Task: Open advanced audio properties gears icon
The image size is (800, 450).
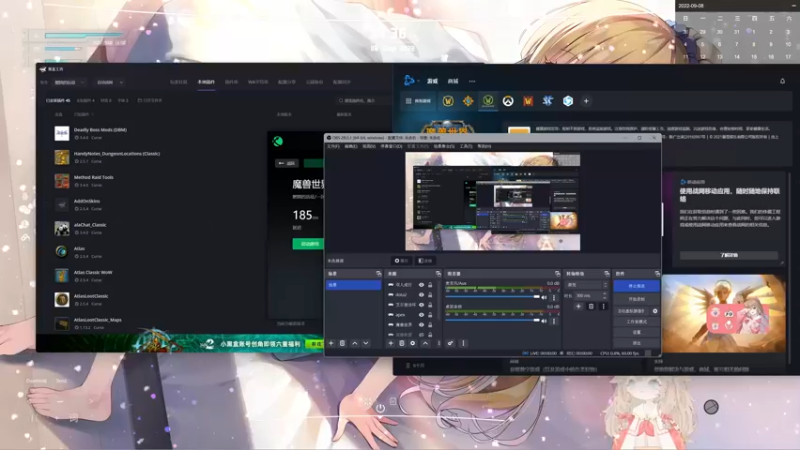Action: (x=451, y=343)
